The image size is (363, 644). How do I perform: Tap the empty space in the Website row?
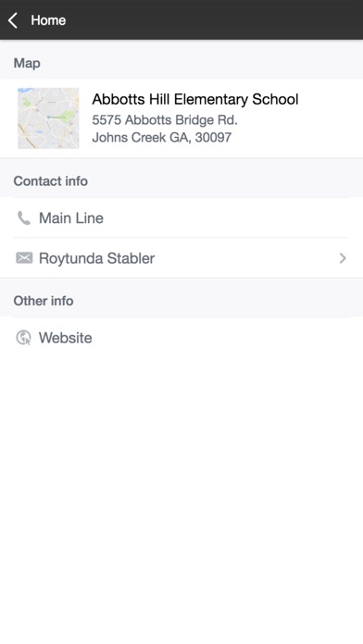226,338
